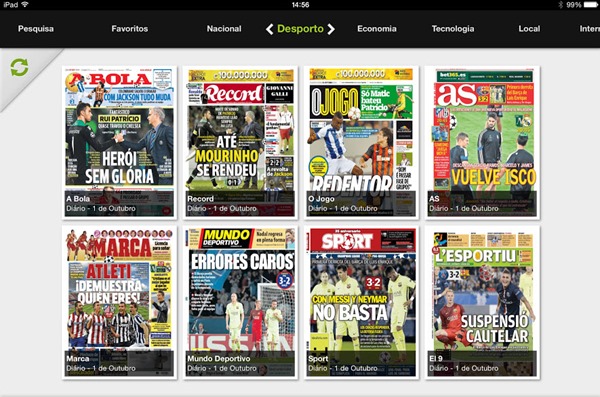Tap the Bluetooth icon in status bar
This screenshot has height=397, width=600.
tap(561, 5)
